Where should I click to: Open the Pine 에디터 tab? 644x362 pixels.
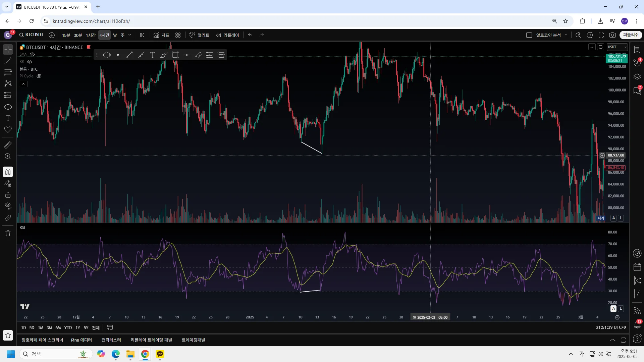[81, 340]
